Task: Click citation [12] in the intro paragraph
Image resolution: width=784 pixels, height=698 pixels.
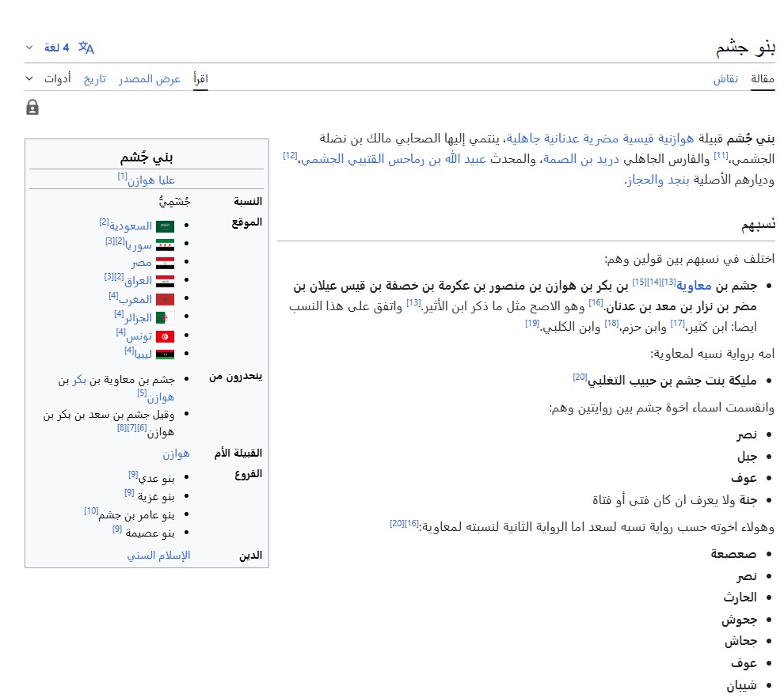Action: 290,155
